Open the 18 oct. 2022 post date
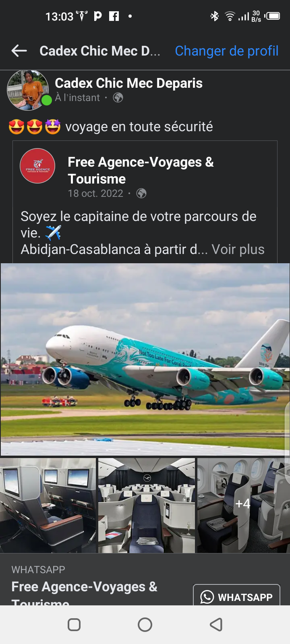The height and width of the screenshot is (644, 290). pyautogui.click(x=95, y=194)
